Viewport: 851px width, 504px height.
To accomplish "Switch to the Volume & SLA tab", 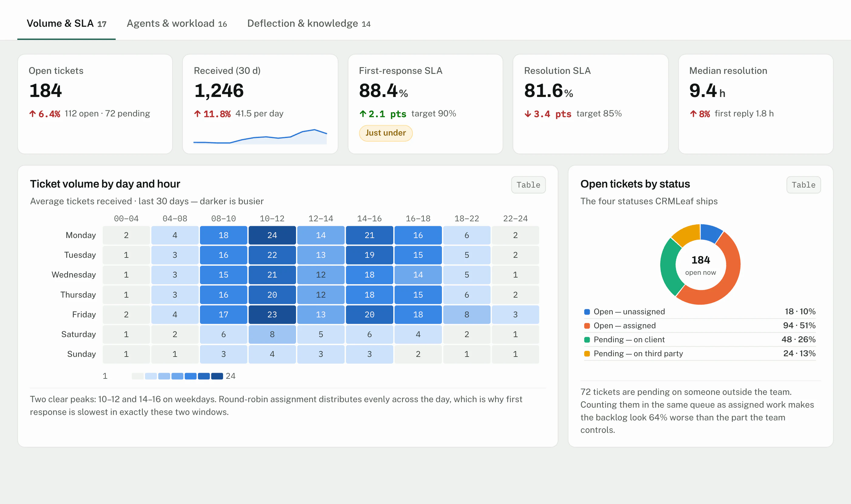I will click(66, 23).
